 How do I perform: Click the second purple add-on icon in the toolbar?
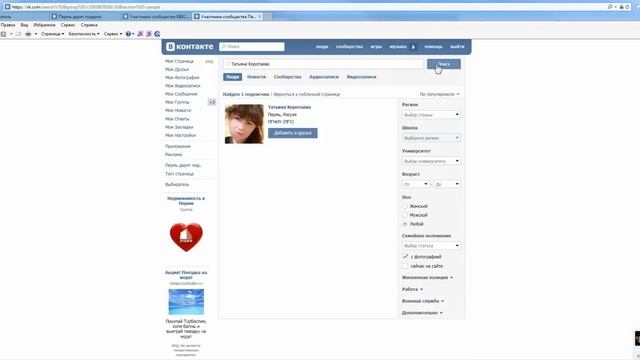[x=149, y=34]
